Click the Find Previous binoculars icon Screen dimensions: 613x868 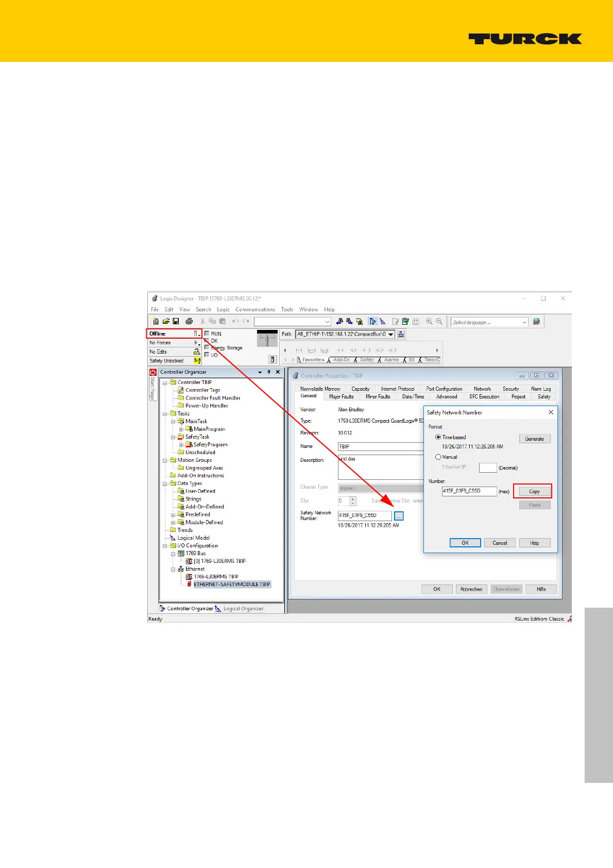[x=339, y=322]
